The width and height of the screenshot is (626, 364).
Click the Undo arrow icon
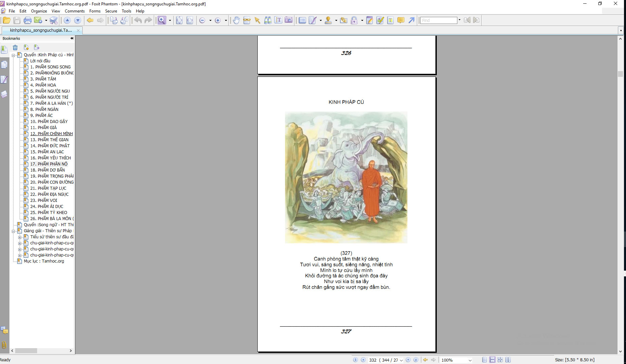138,20
